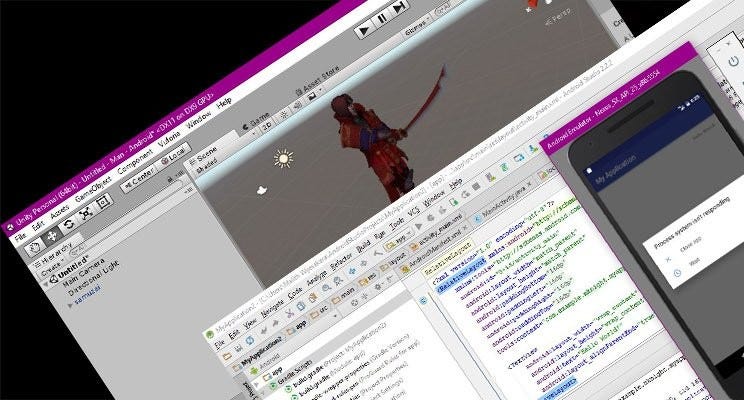Select the Scale tool in Unity toolbar

pos(85,214)
